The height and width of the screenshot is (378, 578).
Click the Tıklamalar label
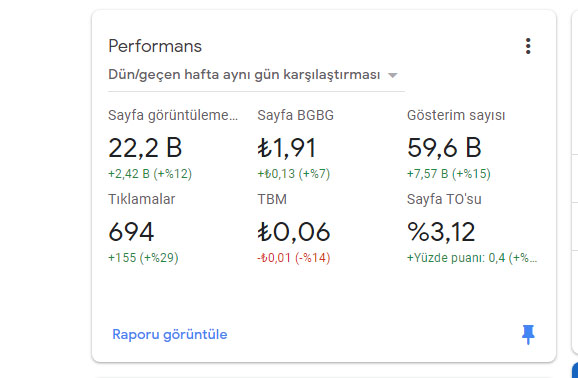[x=142, y=199]
